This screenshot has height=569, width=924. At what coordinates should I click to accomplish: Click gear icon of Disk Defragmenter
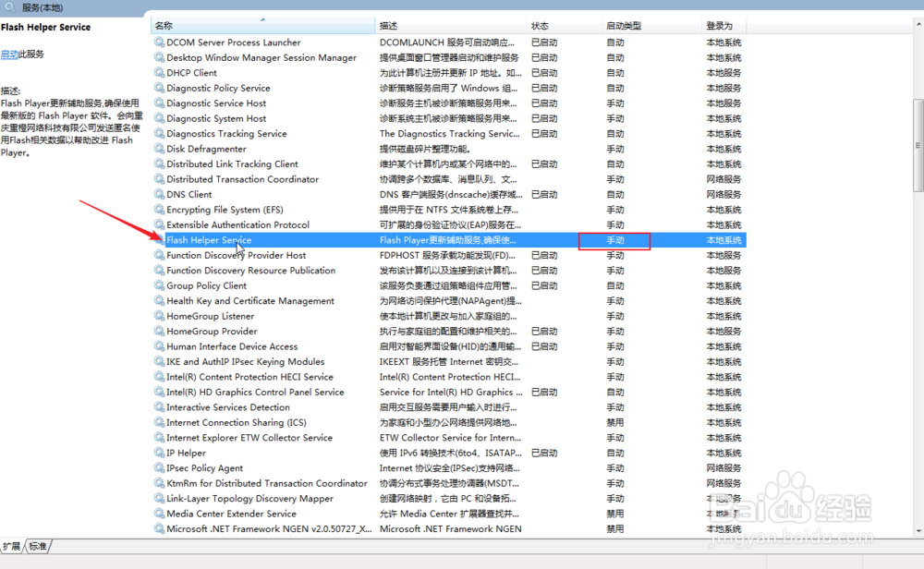(159, 149)
